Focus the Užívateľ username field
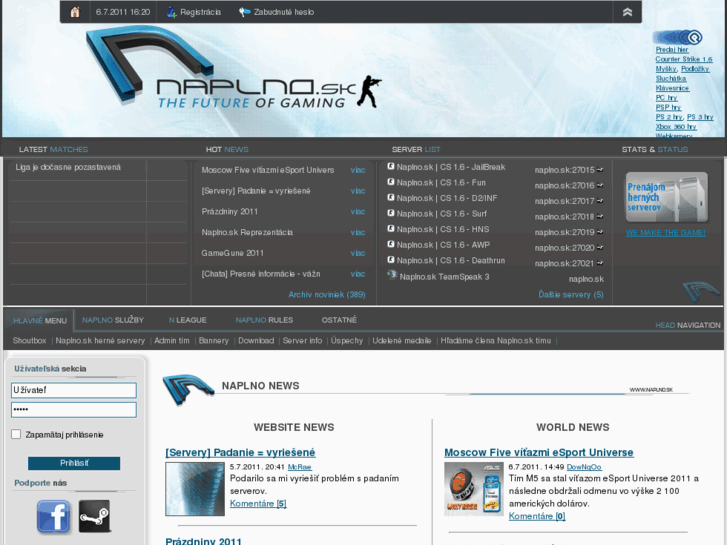The width and height of the screenshot is (727, 545). pyautogui.click(x=74, y=390)
